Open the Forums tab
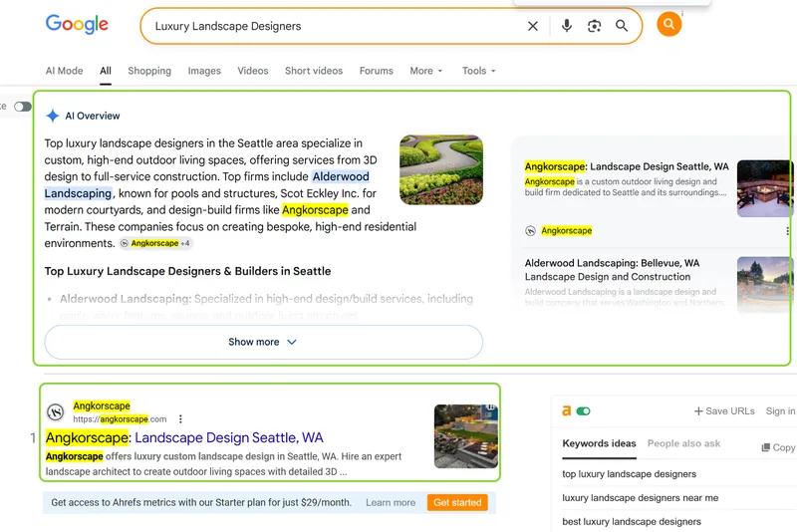Screen dimensions: 797x532 click(377, 71)
